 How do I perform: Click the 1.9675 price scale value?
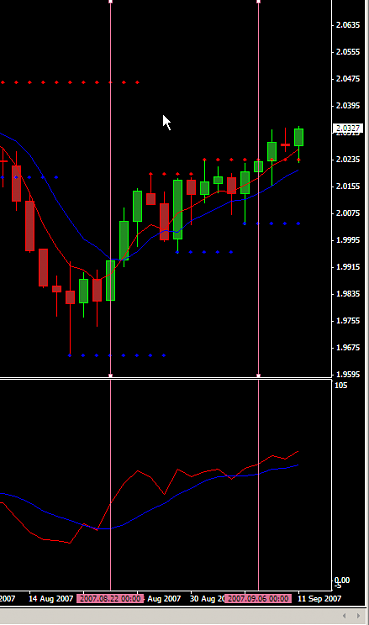tap(348, 348)
